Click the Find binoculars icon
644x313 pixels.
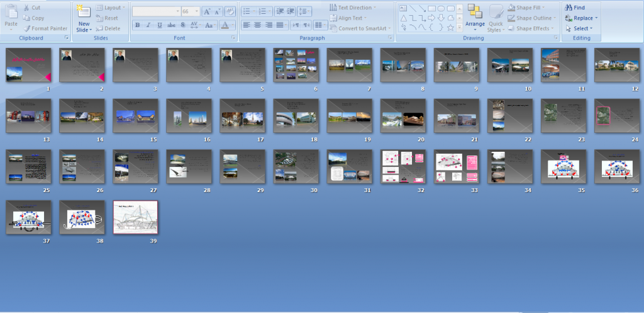(569, 8)
